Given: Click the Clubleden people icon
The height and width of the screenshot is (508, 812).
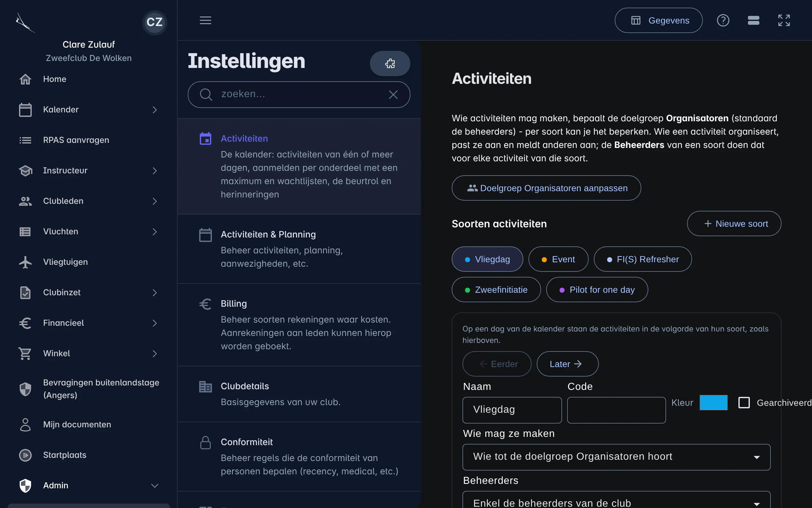Looking at the screenshot, I should tap(25, 201).
